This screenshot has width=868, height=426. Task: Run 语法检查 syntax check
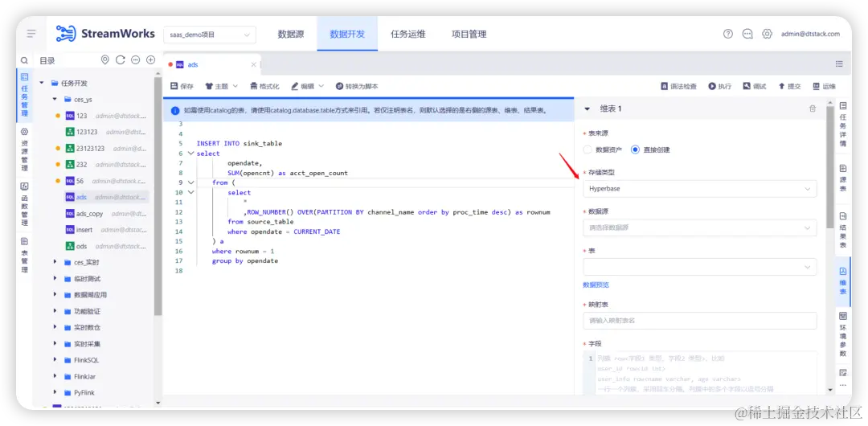[x=678, y=87]
